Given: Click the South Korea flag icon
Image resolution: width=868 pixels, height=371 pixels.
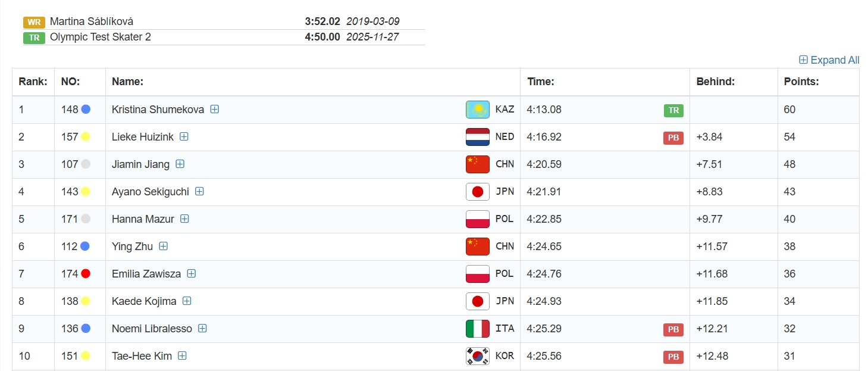Looking at the screenshot, I should click(477, 356).
